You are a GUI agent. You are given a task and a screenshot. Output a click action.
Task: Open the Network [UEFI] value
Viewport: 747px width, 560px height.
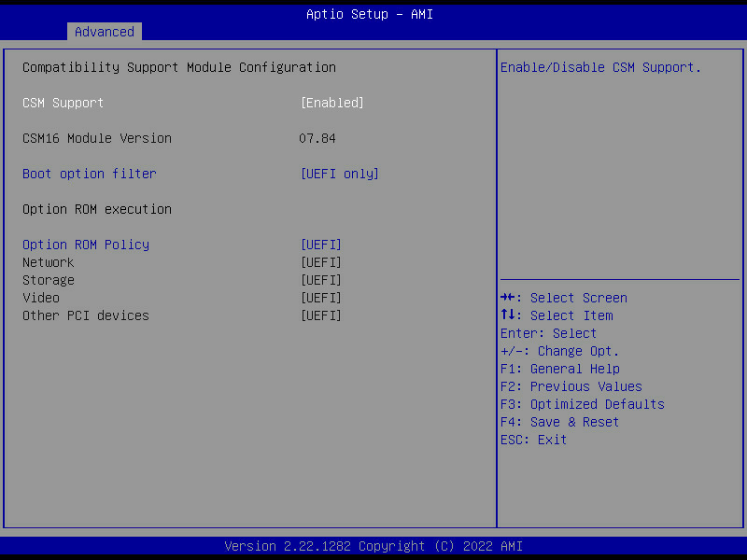click(x=321, y=262)
